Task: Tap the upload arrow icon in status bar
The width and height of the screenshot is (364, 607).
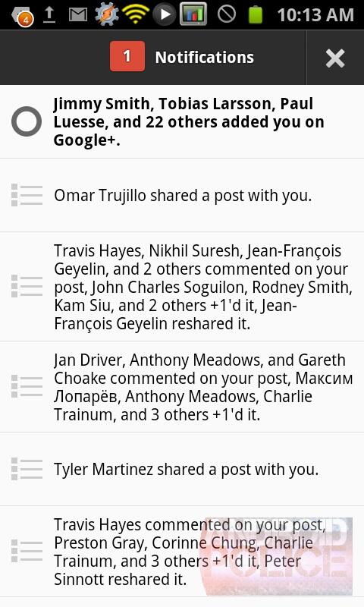Action: tap(49, 15)
